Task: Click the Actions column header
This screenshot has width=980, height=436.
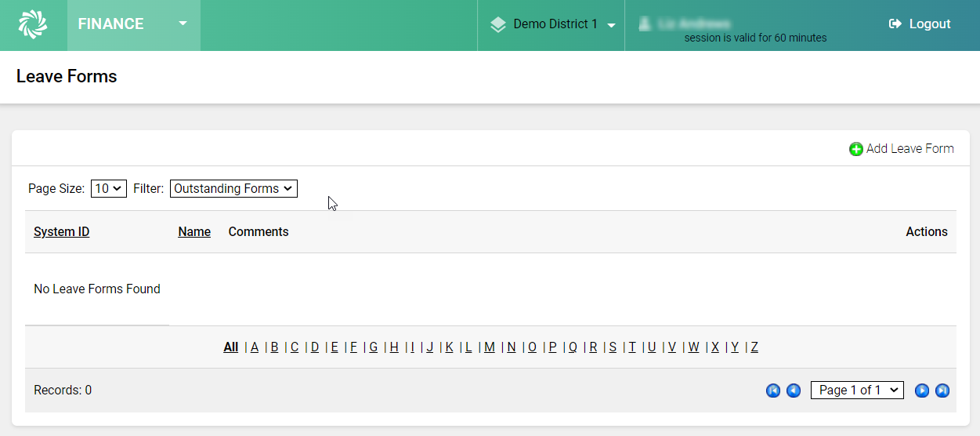Action: click(x=927, y=232)
